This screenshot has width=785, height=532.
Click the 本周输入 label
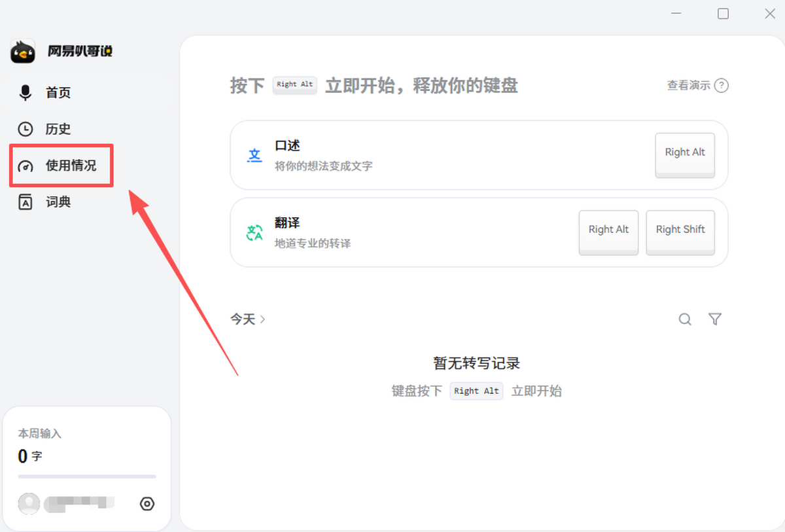(x=39, y=434)
